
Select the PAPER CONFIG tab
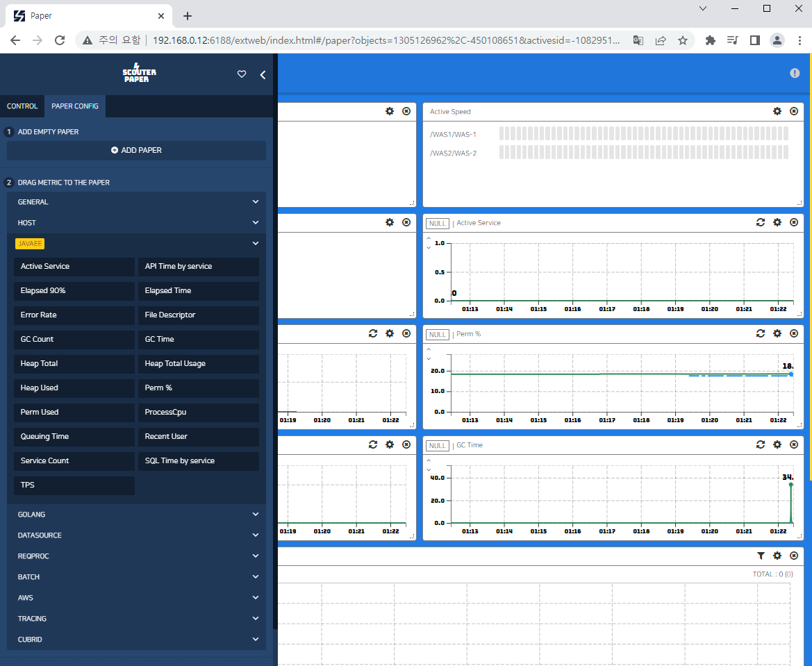tap(75, 106)
